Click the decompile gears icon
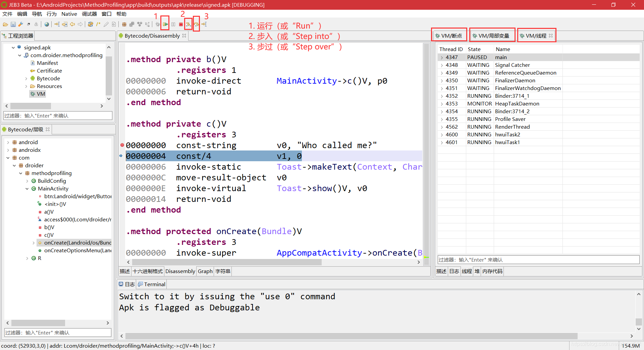644x350 pixels. 91,24
